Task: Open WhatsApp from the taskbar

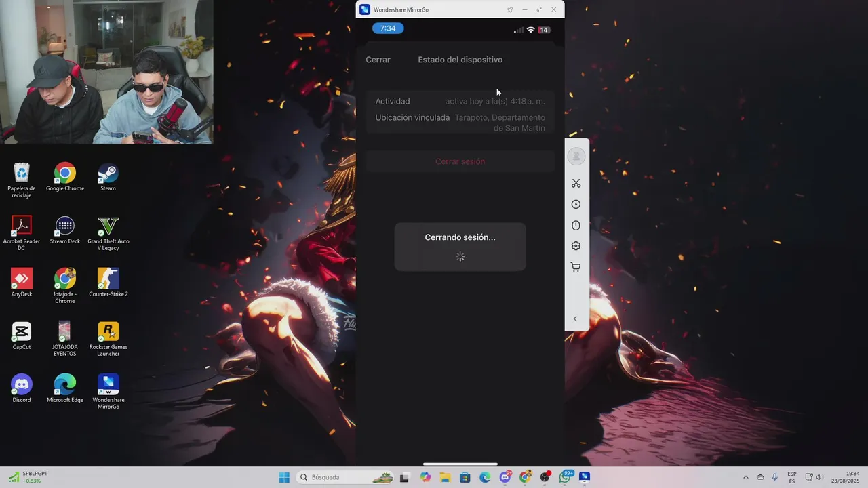Action: tap(565, 477)
